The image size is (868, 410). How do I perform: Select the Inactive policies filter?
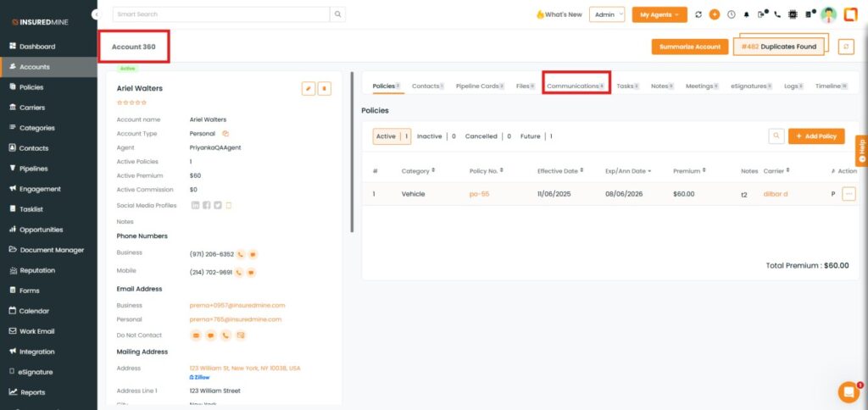click(430, 136)
